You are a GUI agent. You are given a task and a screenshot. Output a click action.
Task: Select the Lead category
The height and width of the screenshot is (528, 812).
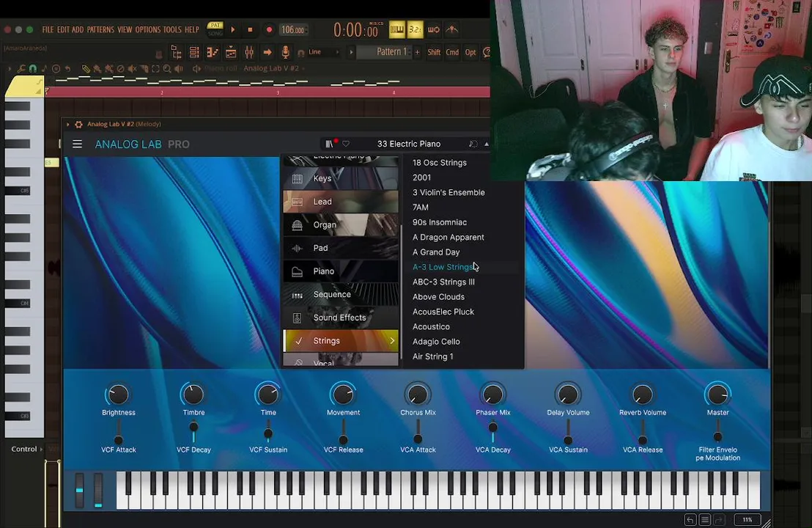341,202
